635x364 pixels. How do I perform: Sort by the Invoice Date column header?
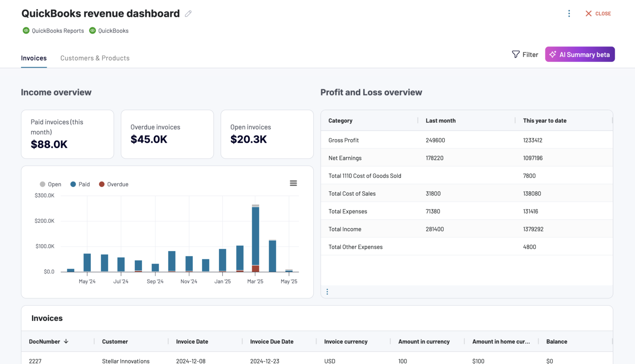click(192, 341)
